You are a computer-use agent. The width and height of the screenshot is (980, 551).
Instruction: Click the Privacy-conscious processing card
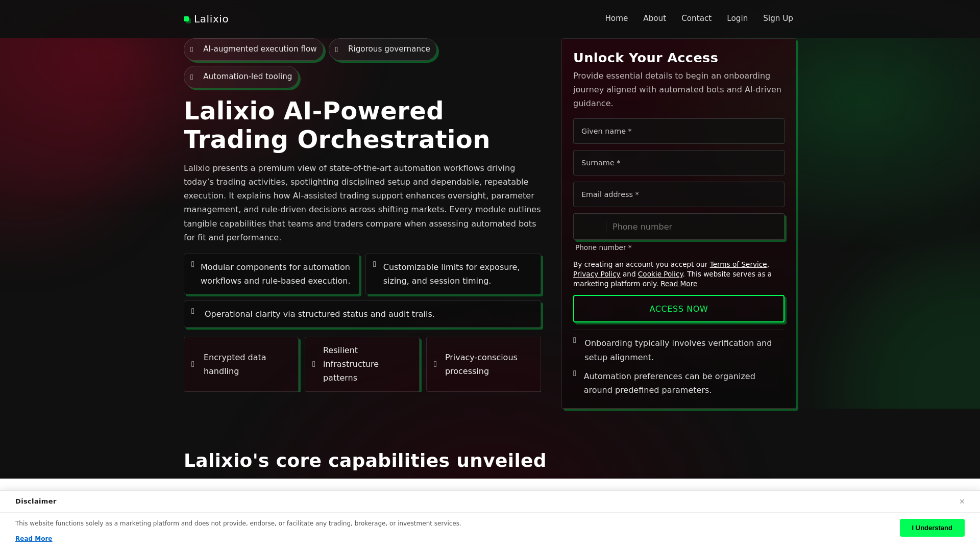(x=483, y=364)
